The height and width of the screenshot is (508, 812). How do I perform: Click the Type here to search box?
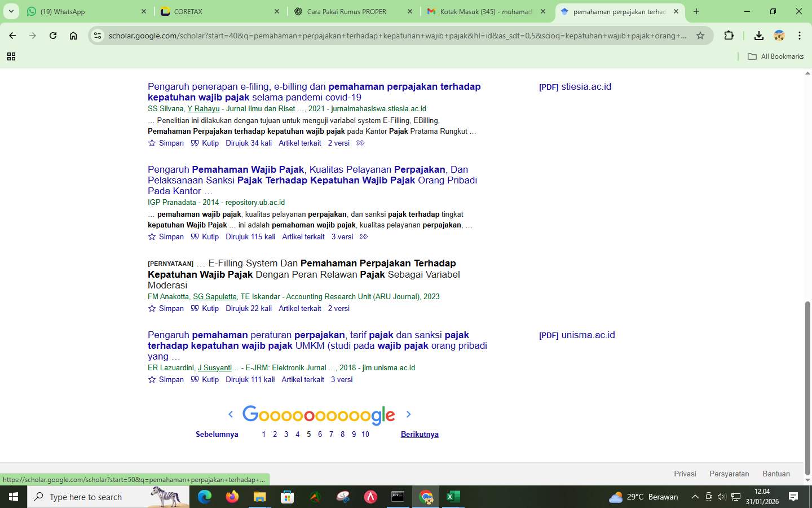tap(108, 497)
